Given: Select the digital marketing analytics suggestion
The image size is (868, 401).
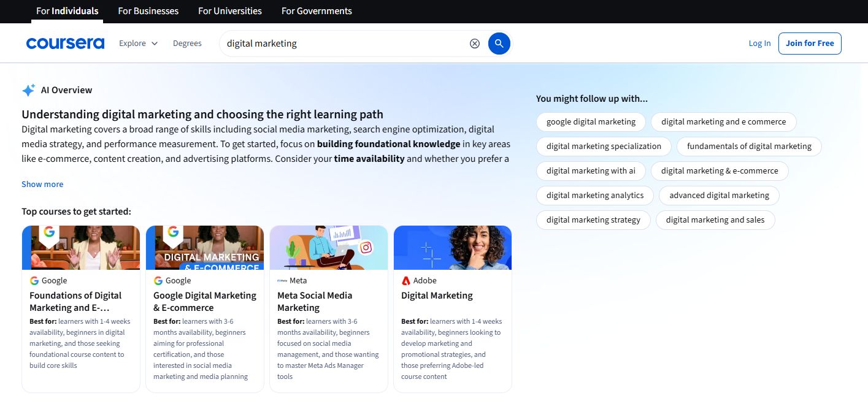Looking at the screenshot, I should 595,196.
